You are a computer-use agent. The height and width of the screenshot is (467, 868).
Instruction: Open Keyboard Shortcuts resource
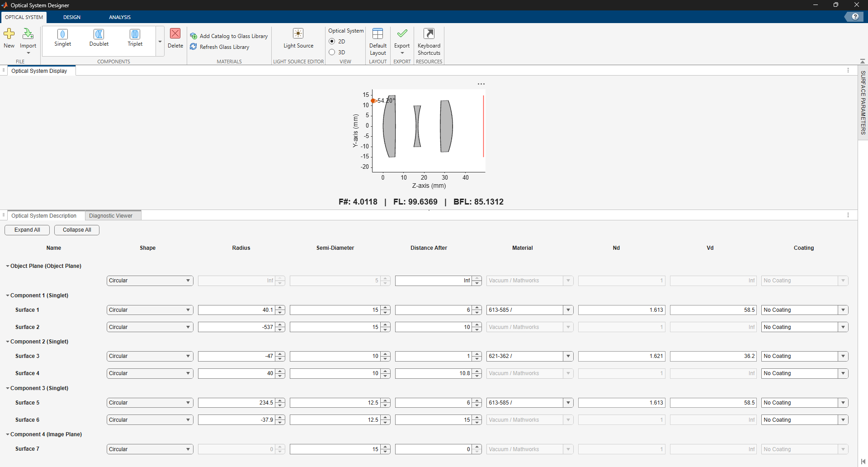pyautogui.click(x=429, y=42)
